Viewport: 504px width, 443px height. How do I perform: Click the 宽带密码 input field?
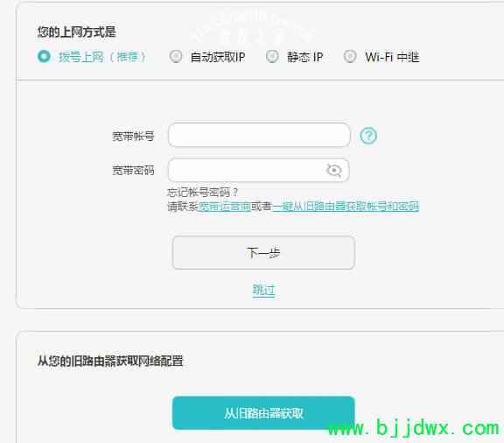point(259,170)
